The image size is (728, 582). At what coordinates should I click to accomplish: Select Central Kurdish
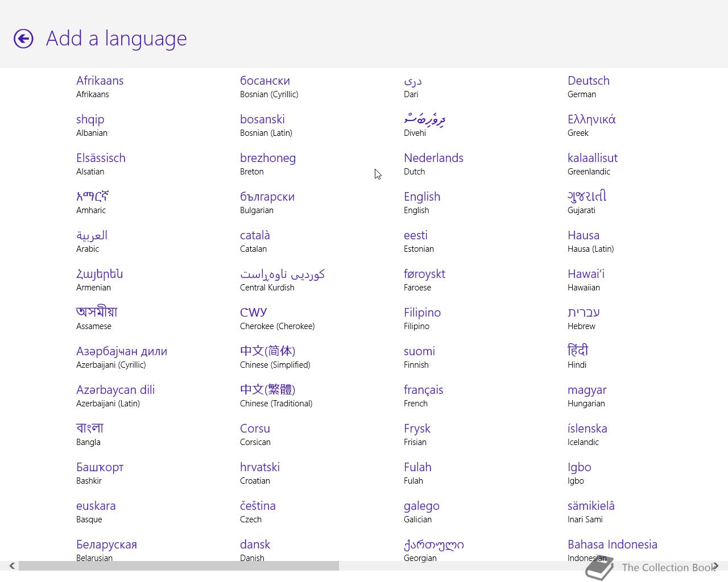[x=283, y=280]
